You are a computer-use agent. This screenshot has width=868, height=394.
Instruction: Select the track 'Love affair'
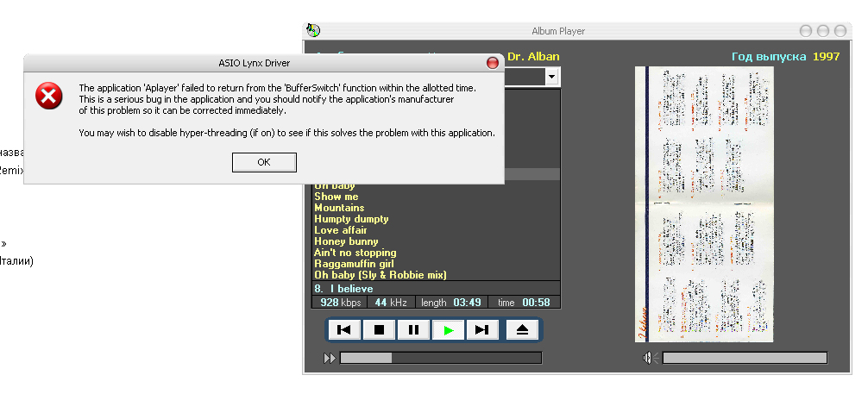(x=341, y=230)
